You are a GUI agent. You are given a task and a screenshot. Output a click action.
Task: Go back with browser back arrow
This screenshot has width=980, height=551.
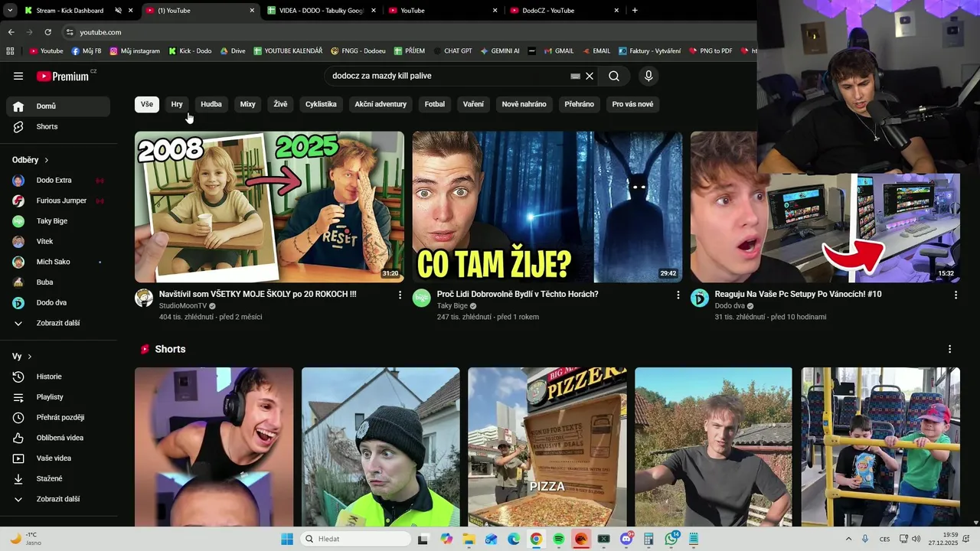click(x=11, y=32)
